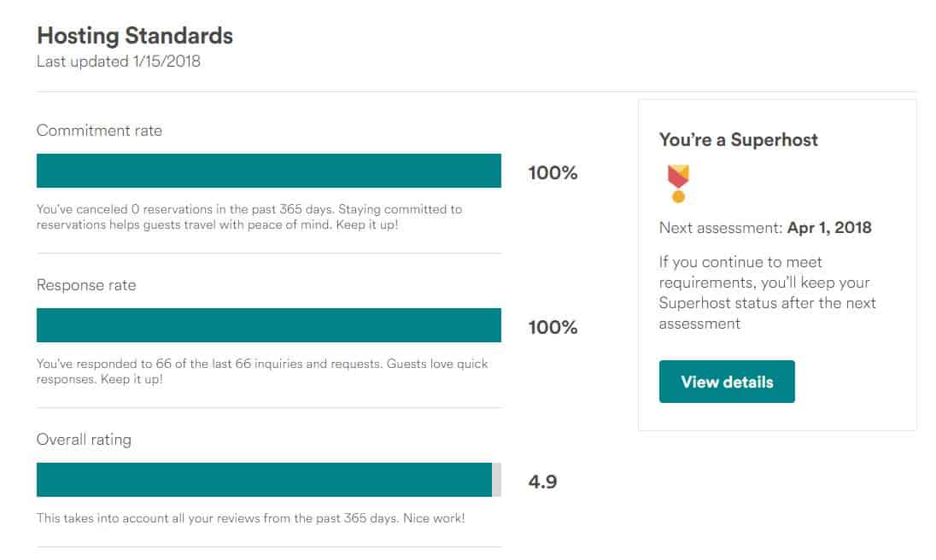The image size is (936, 560).
Task: Click the gray unfilled part of rating bar
Action: (x=497, y=480)
